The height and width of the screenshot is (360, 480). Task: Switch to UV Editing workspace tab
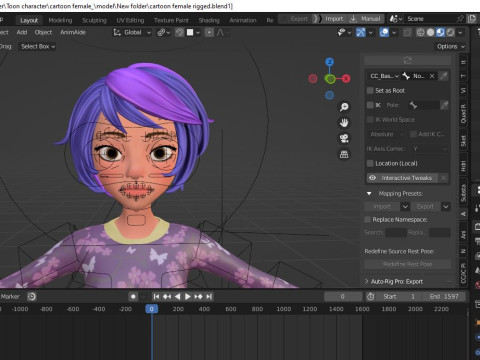click(x=130, y=20)
